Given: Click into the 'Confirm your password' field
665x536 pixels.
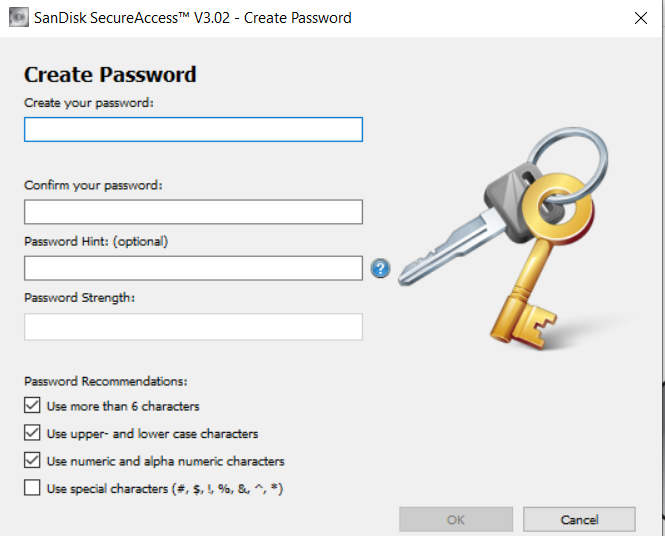Looking at the screenshot, I should click(193, 212).
